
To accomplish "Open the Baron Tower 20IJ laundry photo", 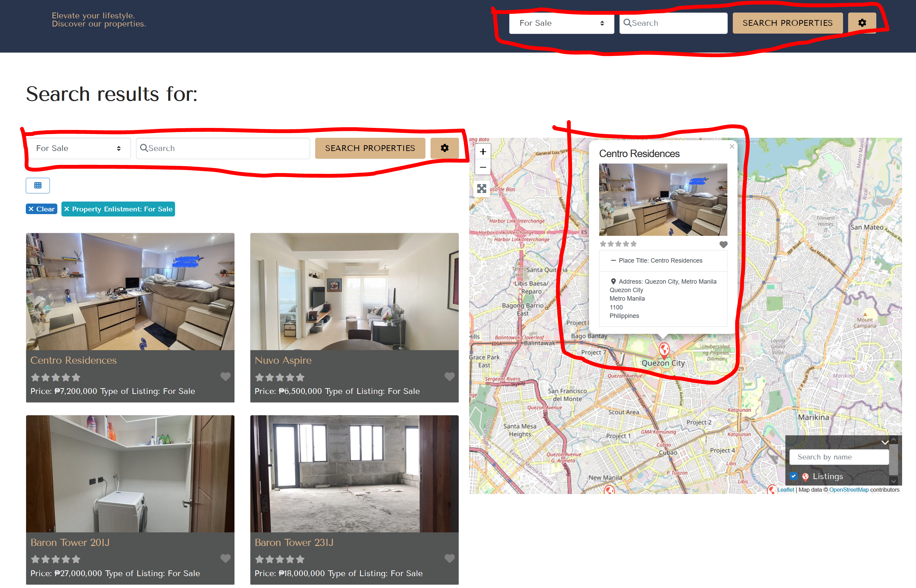I will pos(130,474).
